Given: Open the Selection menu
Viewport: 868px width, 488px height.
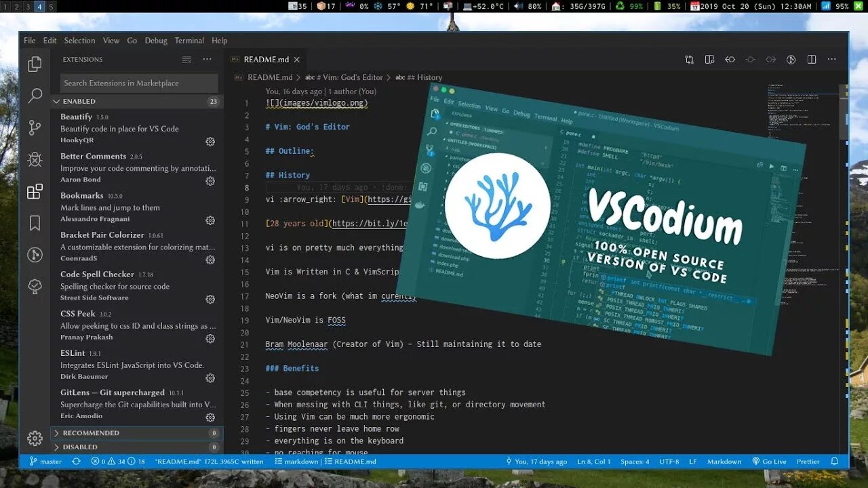Looking at the screenshot, I should click(x=79, y=41).
